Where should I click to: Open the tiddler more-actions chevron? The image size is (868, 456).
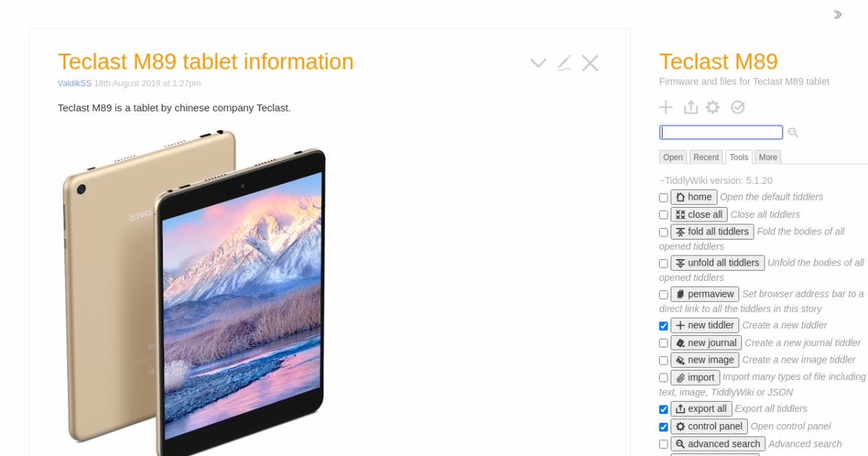click(538, 63)
